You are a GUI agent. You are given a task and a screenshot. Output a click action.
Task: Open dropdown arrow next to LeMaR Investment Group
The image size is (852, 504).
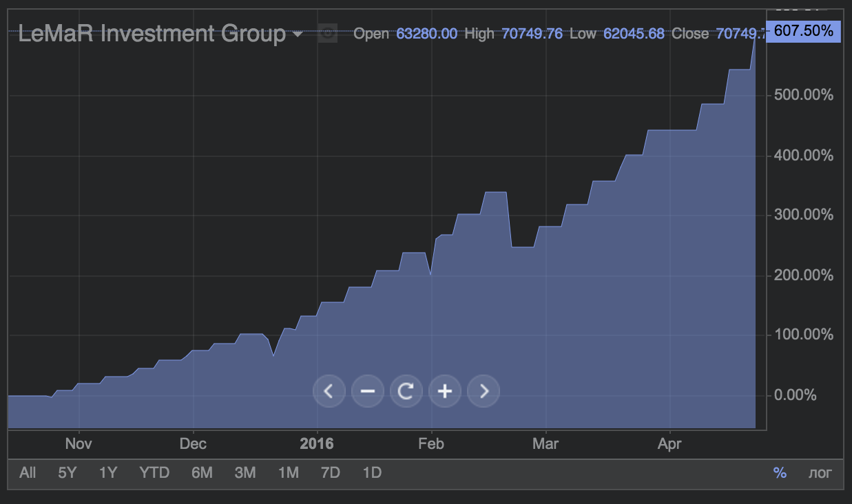point(298,34)
